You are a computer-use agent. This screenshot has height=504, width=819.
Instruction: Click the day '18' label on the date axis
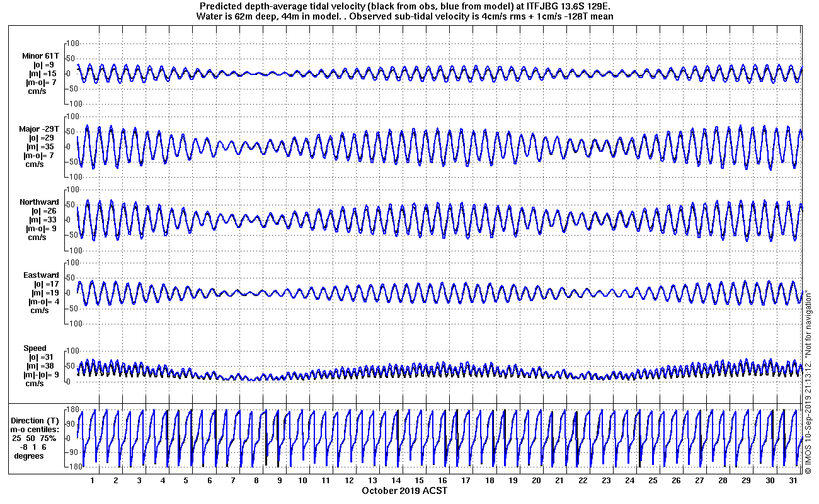489,480
